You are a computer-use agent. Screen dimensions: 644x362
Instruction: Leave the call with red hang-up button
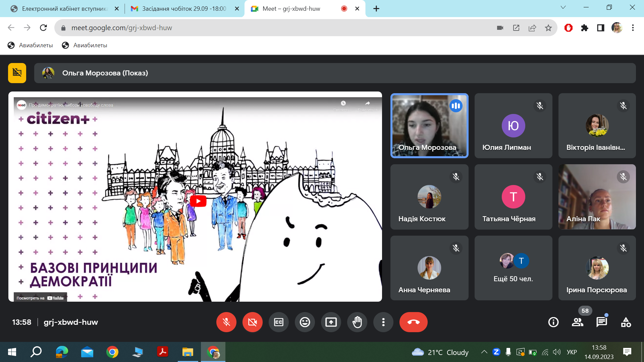(x=414, y=322)
